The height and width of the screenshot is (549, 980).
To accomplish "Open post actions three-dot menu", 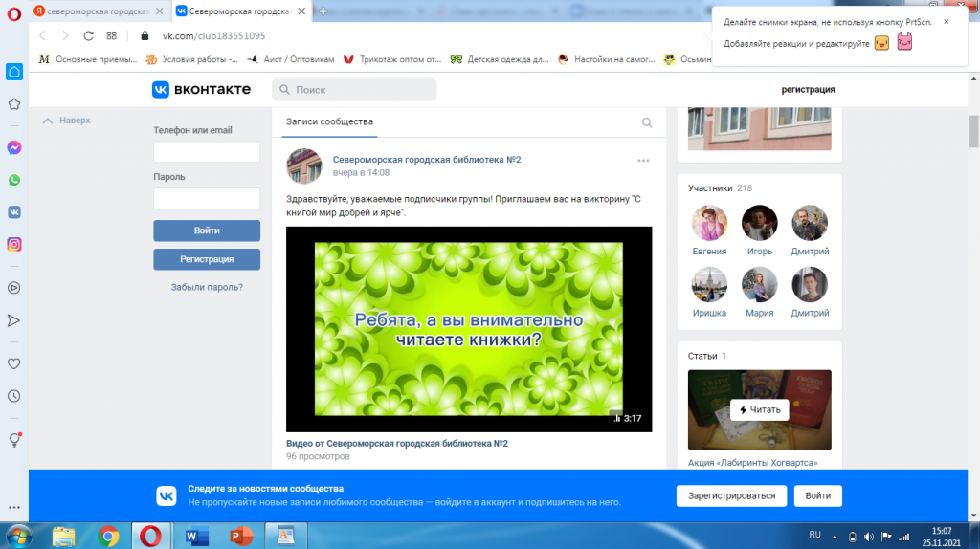I will tap(643, 161).
